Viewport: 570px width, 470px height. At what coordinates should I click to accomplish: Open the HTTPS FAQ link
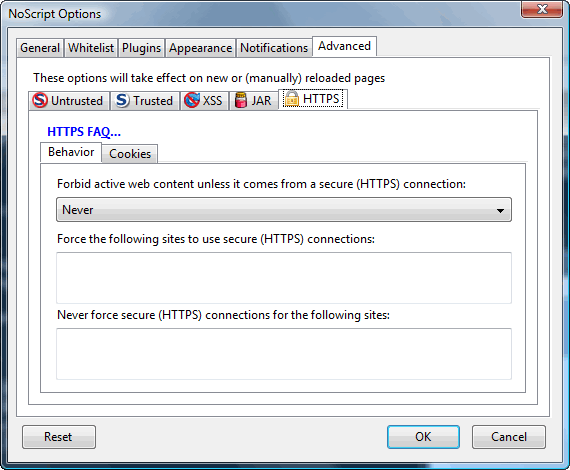(x=84, y=132)
